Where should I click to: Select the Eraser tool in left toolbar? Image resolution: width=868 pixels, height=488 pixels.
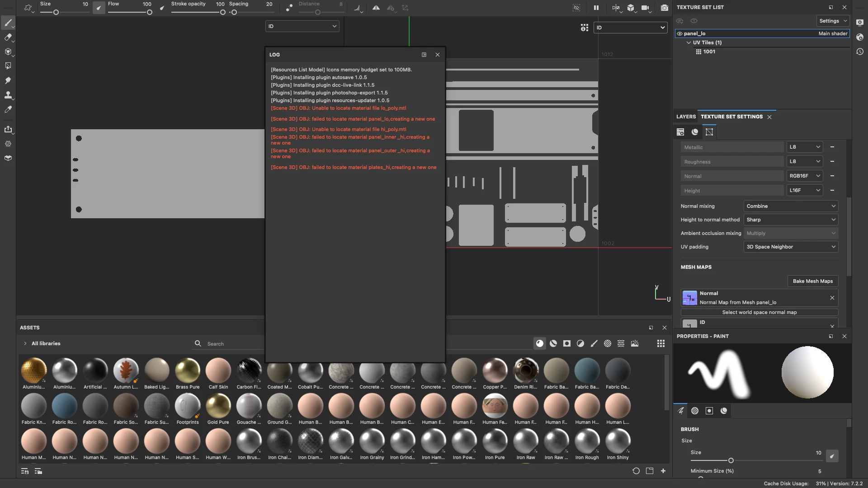pyautogui.click(x=8, y=38)
